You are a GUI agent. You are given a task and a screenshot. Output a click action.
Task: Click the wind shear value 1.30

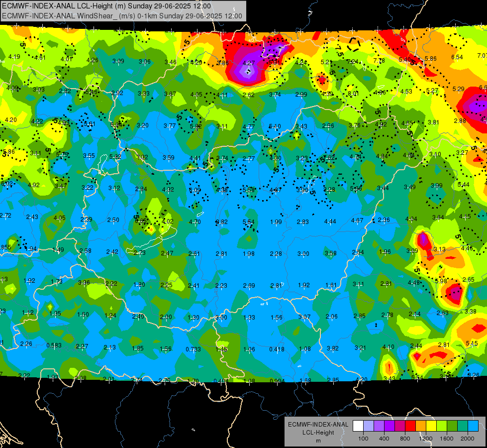click(x=194, y=318)
